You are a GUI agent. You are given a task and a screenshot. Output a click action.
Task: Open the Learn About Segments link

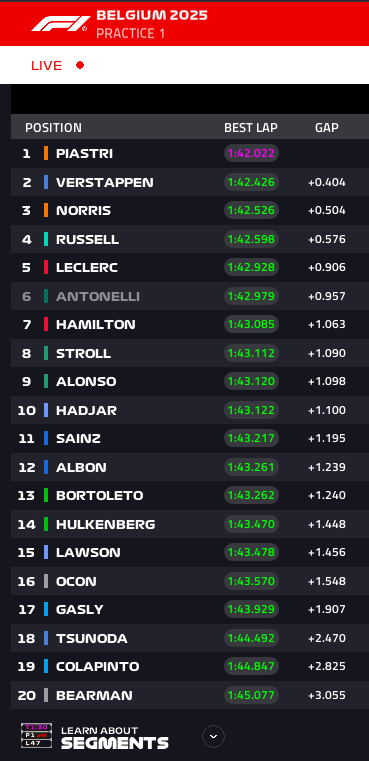[115, 737]
